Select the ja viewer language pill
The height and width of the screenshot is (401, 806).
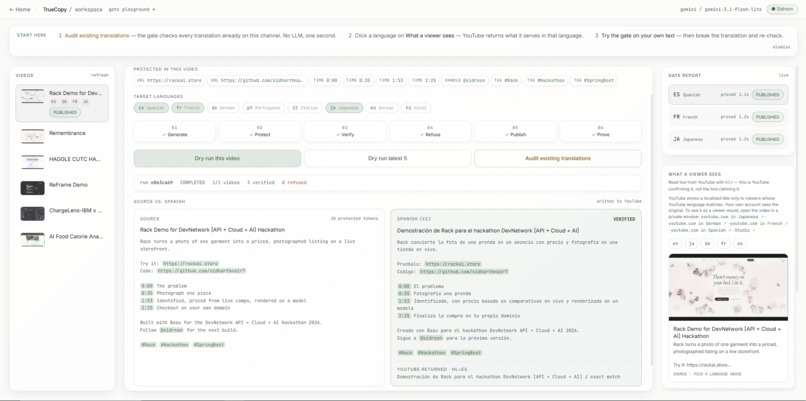click(691, 244)
